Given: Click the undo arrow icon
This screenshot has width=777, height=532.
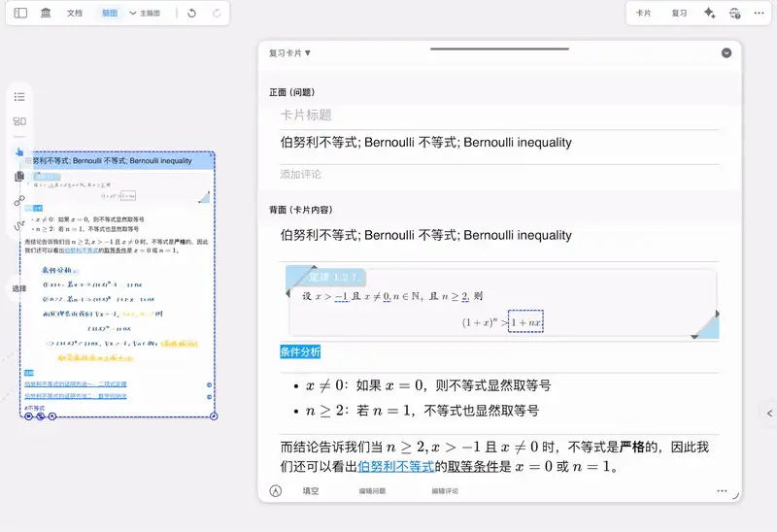Looking at the screenshot, I should point(191,14).
